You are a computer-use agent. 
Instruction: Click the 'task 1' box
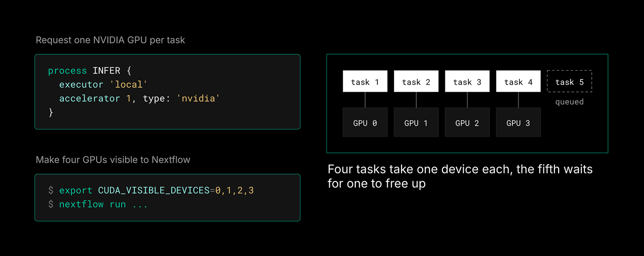click(365, 81)
